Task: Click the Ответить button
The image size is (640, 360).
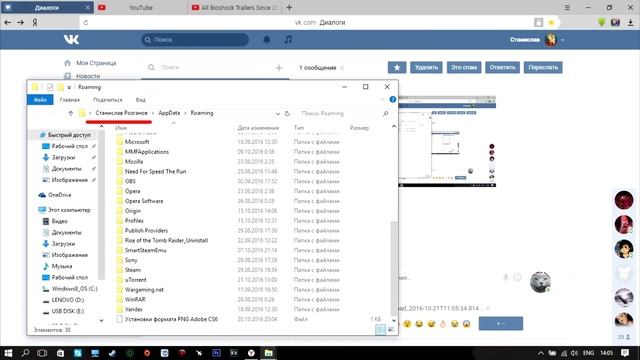Action: click(502, 67)
